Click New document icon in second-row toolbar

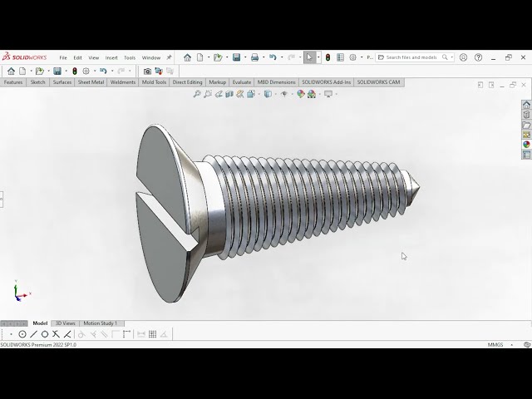click(22, 71)
